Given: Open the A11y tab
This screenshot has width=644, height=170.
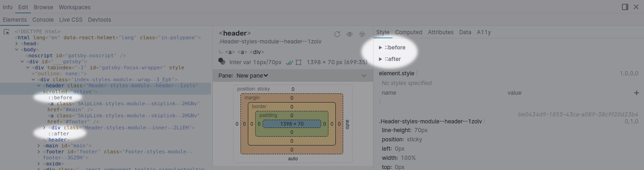Looking at the screenshot, I should 484,32.
